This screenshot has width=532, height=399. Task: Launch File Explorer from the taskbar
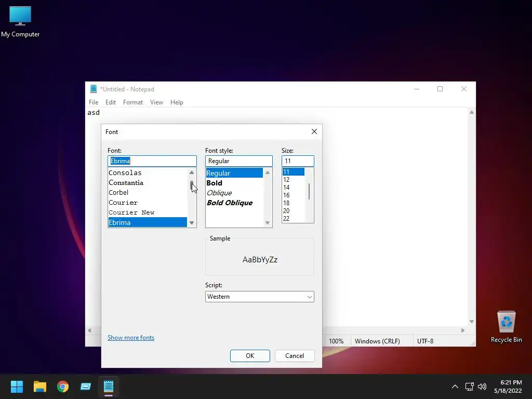click(x=39, y=386)
